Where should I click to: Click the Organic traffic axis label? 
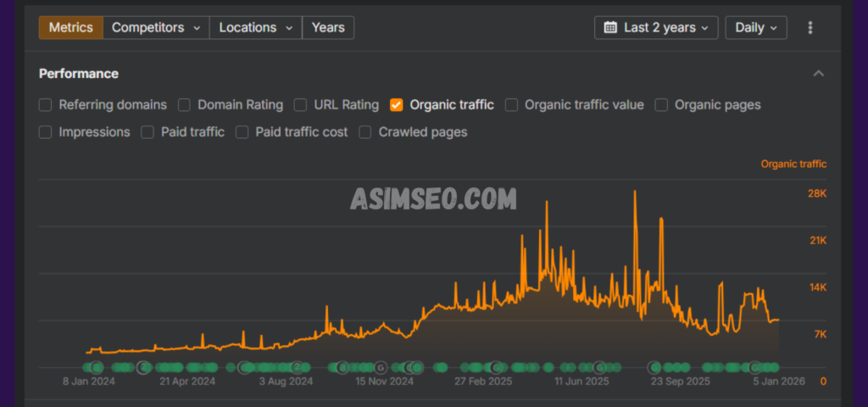point(793,164)
